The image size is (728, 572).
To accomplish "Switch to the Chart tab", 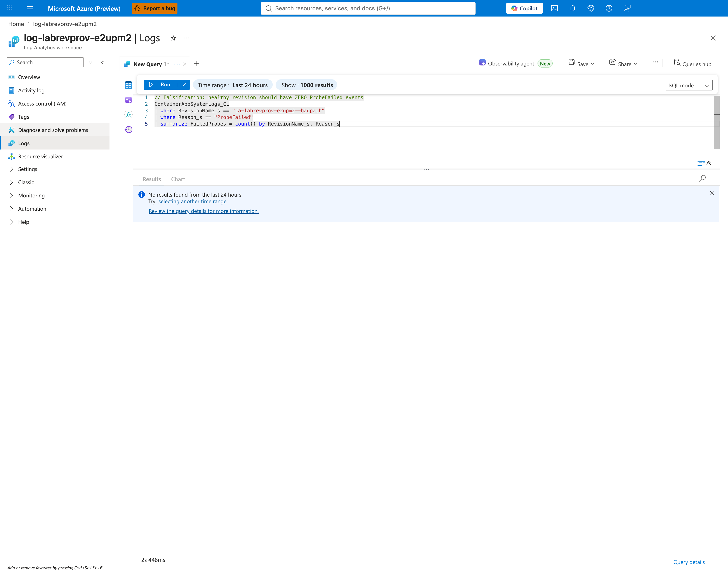I will [178, 179].
